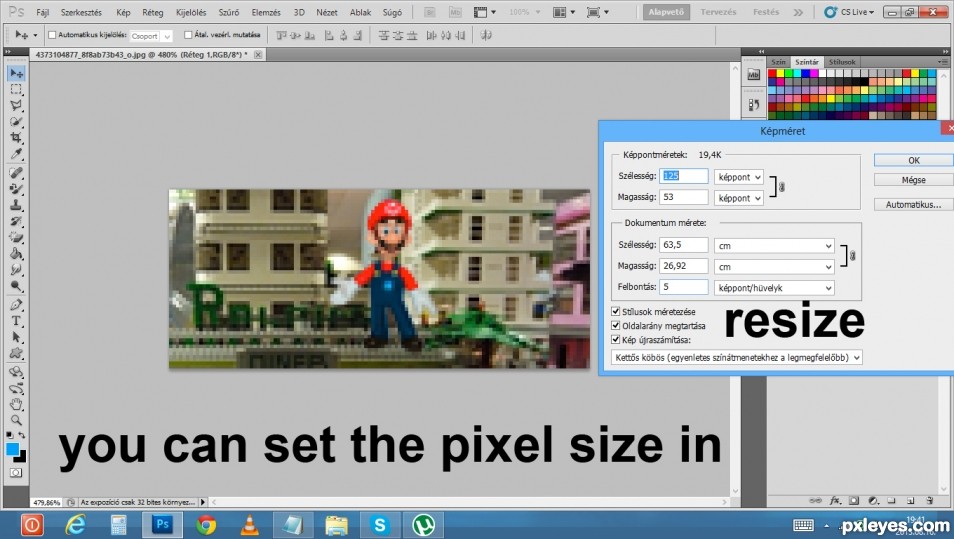Open the CS Live dropdown
Image resolution: width=954 pixels, height=539 pixels.
click(849, 12)
